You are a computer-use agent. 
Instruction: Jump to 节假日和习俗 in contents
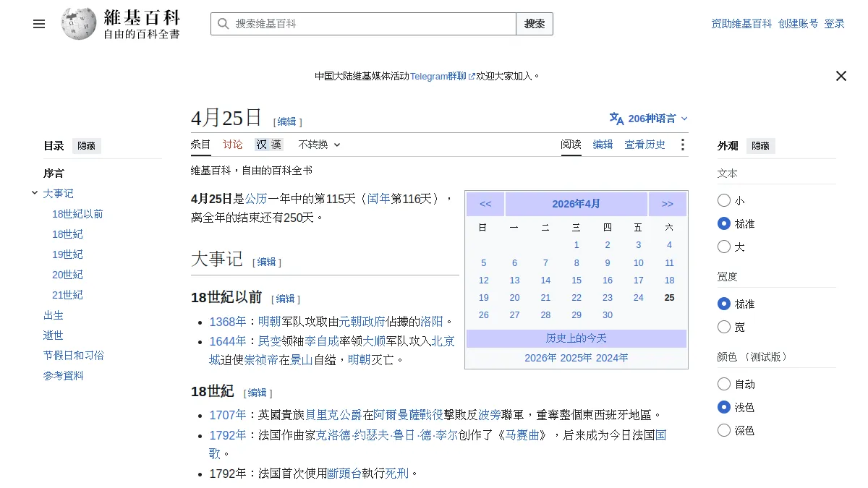[74, 356]
